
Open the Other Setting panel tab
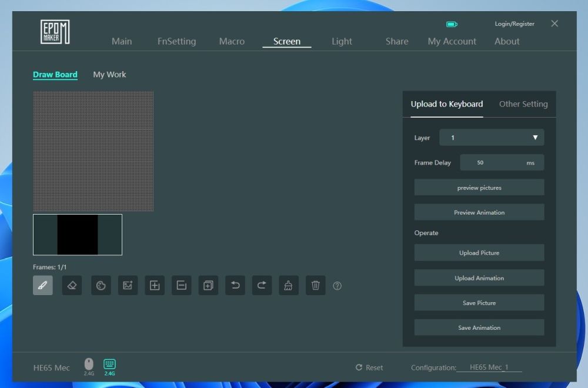click(x=523, y=104)
